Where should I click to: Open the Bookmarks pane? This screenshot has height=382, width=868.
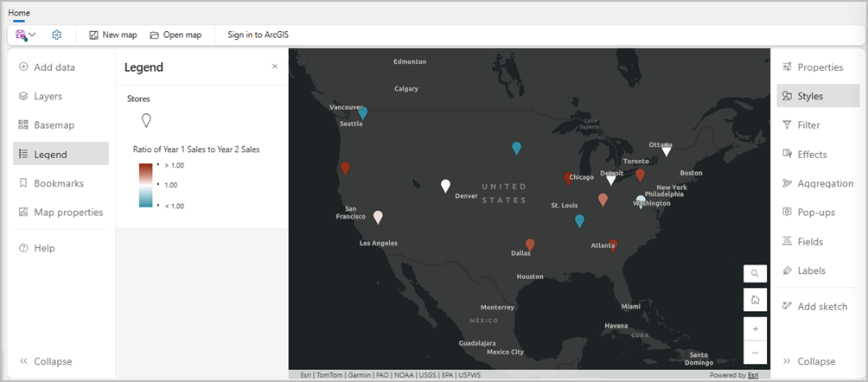[61, 183]
